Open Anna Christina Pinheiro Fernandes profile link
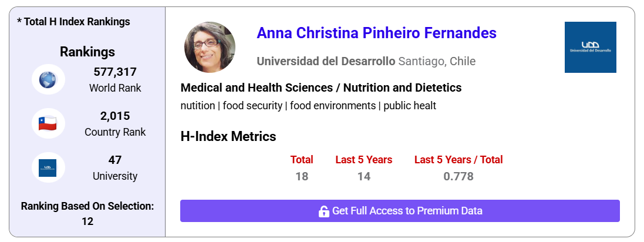The height and width of the screenshot is (242, 644). point(376,33)
